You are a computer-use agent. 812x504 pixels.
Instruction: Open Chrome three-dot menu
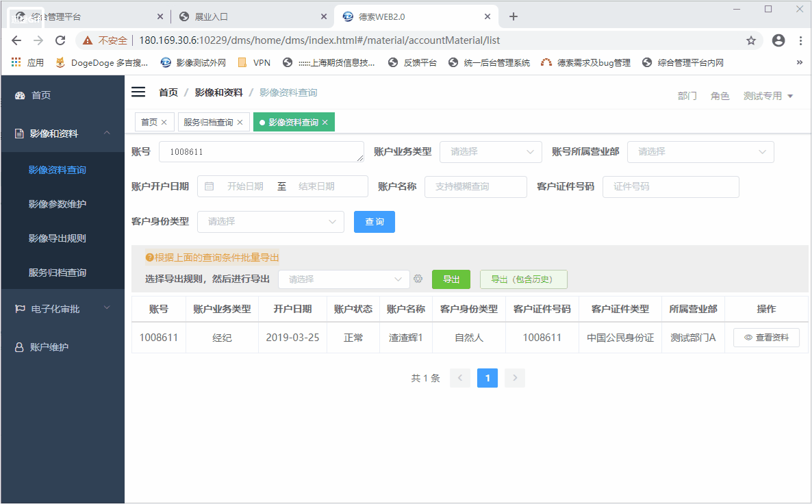tap(800, 40)
